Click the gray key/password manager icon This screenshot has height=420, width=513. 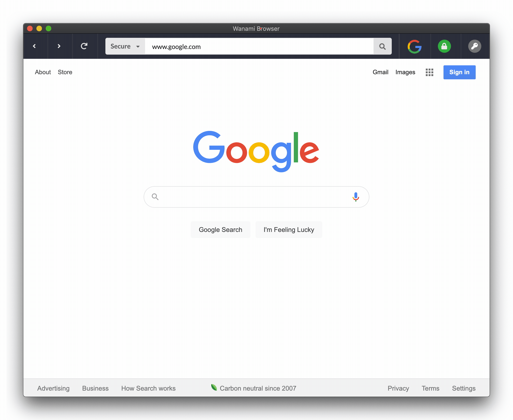click(474, 46)
